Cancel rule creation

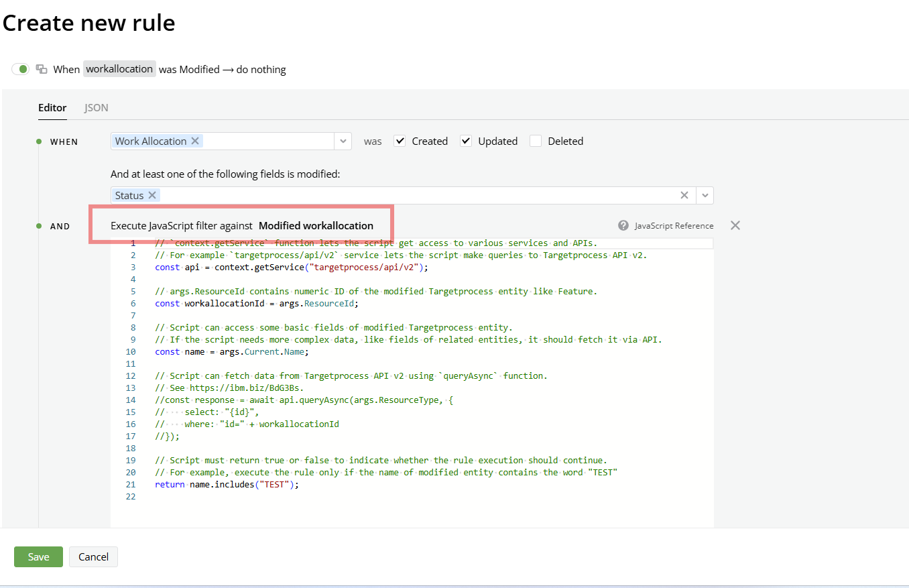[x=93, y=556]
